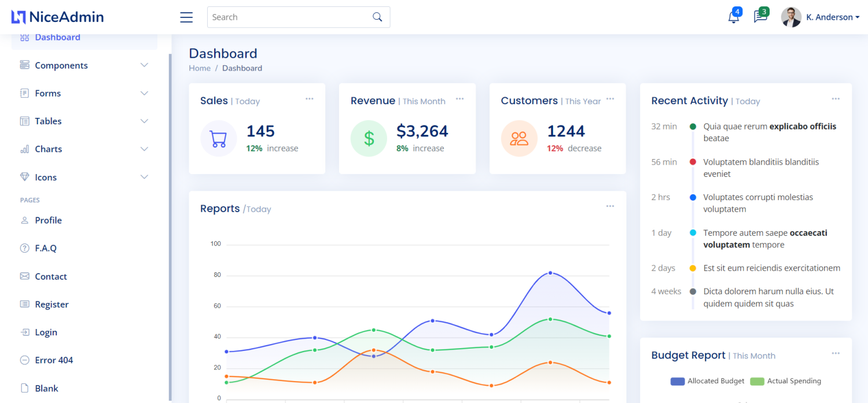Open the Profile page
Viewport: 868px width, 403px height.
[x=48, y=220]
